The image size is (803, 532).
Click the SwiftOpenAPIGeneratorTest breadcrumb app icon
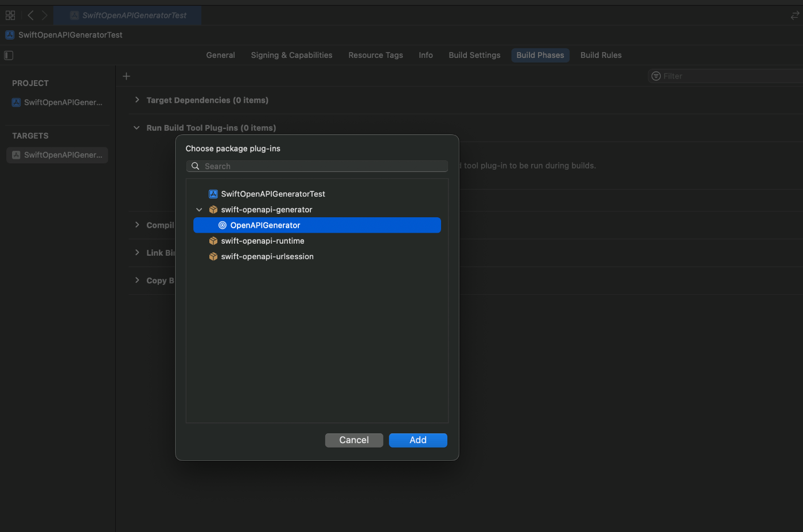pyautogui.click(x=10, y=35)
